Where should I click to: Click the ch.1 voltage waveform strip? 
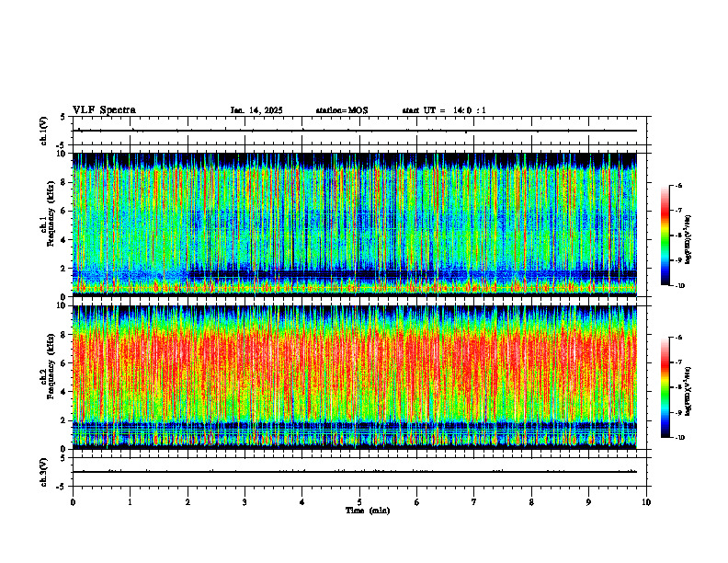359,131
